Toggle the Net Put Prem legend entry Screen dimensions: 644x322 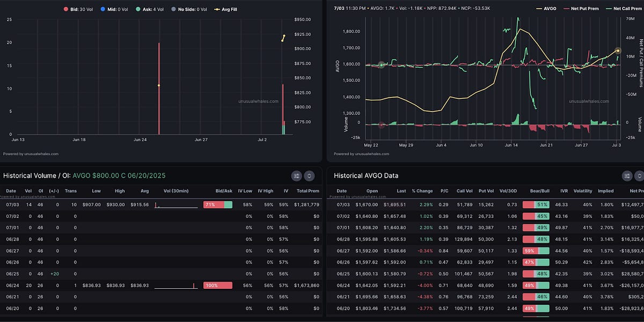[580, 9]
